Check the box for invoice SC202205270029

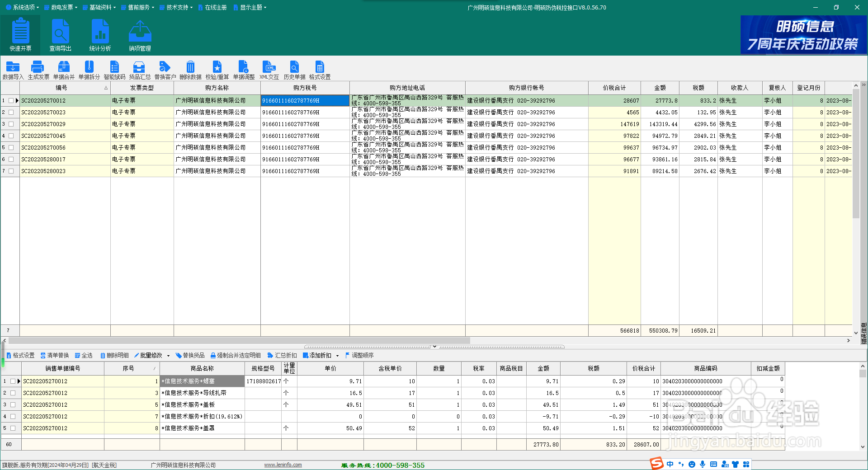(x=11, y=124)
